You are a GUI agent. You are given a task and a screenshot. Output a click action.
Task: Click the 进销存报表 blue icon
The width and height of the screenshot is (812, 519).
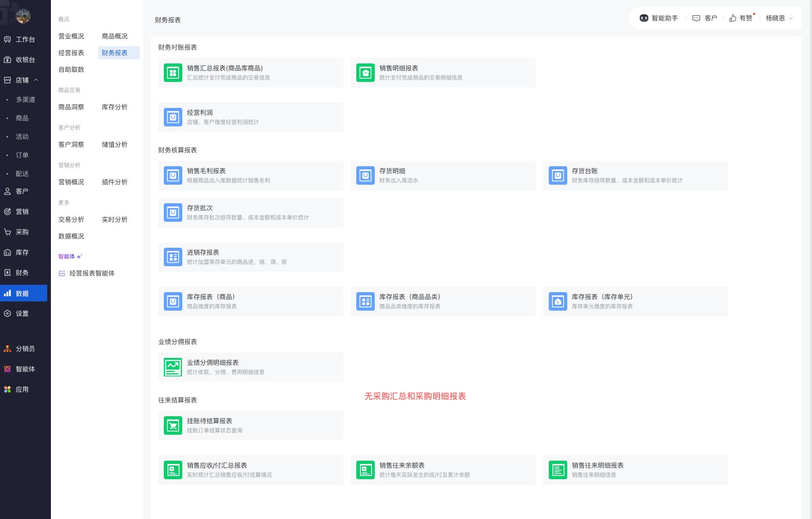tap(173, 257)
